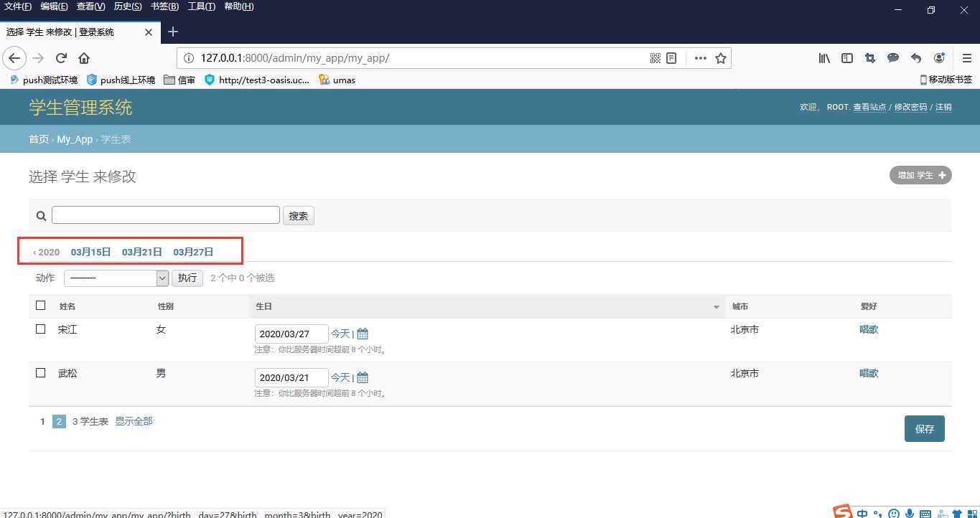The width and height of the screenshot is (980, 518).
Task: Show all records via 显示全部
Action: (x=134, y=421)
